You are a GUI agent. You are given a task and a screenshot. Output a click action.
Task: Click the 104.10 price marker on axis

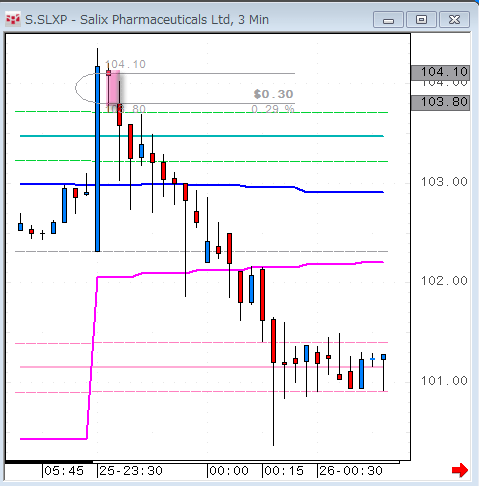coord(441,72)
